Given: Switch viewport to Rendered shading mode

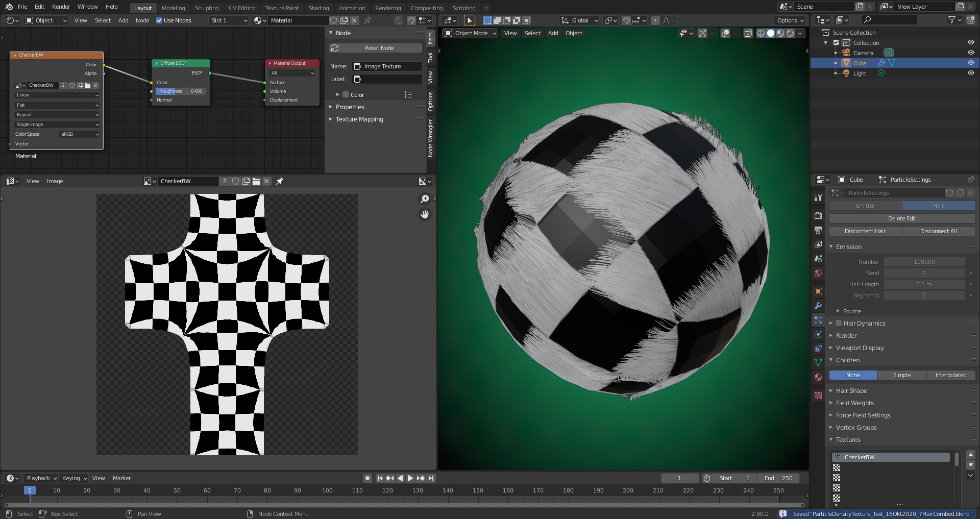Looking at the screenshot, I should pyautogui.click(x=790, y=33).
